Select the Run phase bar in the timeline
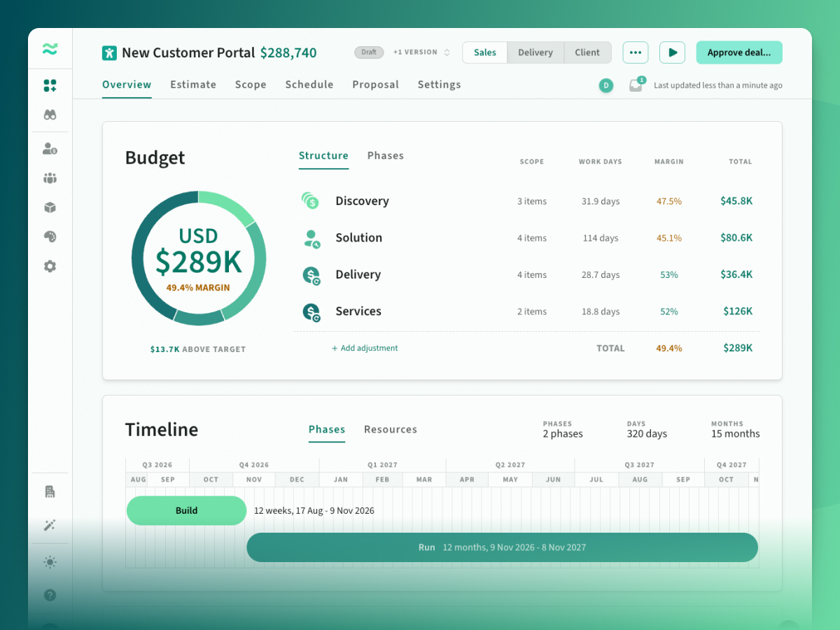Screen dimensions: 840x630 pyautogui.click(x=503, y=547)
